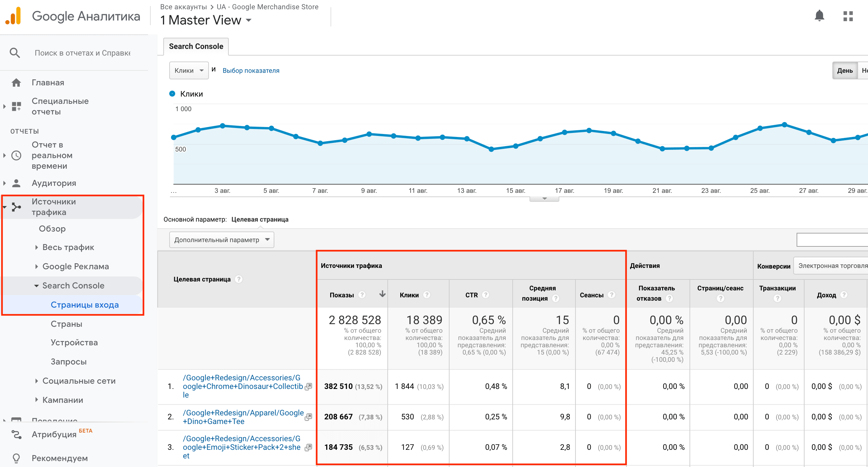The height and width of the screenshot is (467, 868).
Task: Click help icon next to Доход
Action: pyautogui.click(x=844, y=295)
